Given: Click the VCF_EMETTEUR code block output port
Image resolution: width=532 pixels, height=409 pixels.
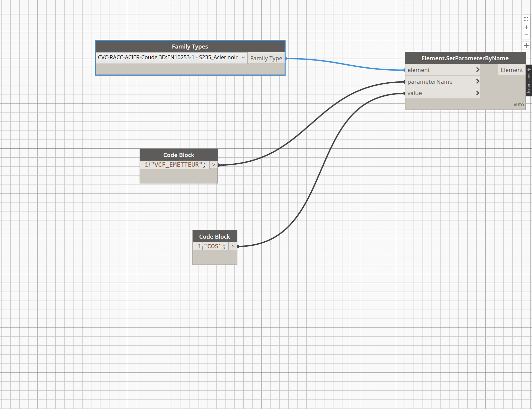Looking at the screenshot, I should coord(214,165).
